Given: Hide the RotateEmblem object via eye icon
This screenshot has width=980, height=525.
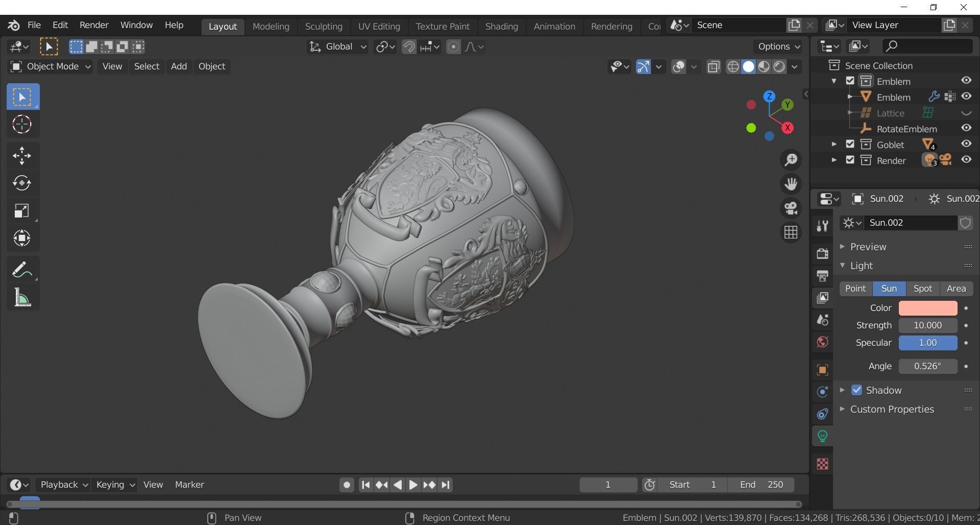Looking at the screenshot, I should click(x=966, y=128).
